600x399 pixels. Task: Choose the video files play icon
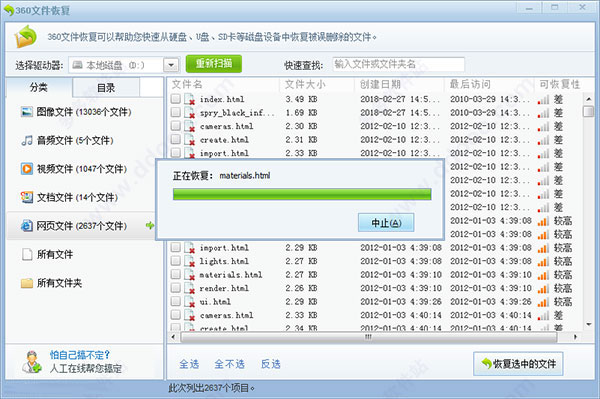27,169
